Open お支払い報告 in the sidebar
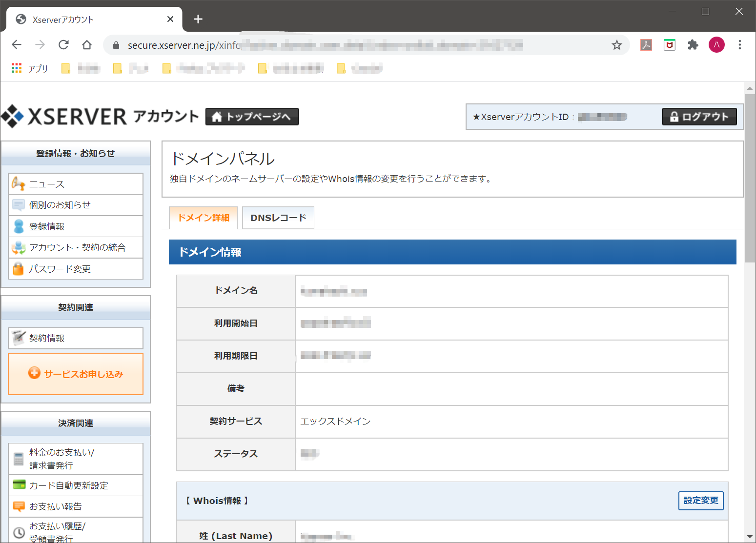The image size is (756, 543). pos(76,506)
